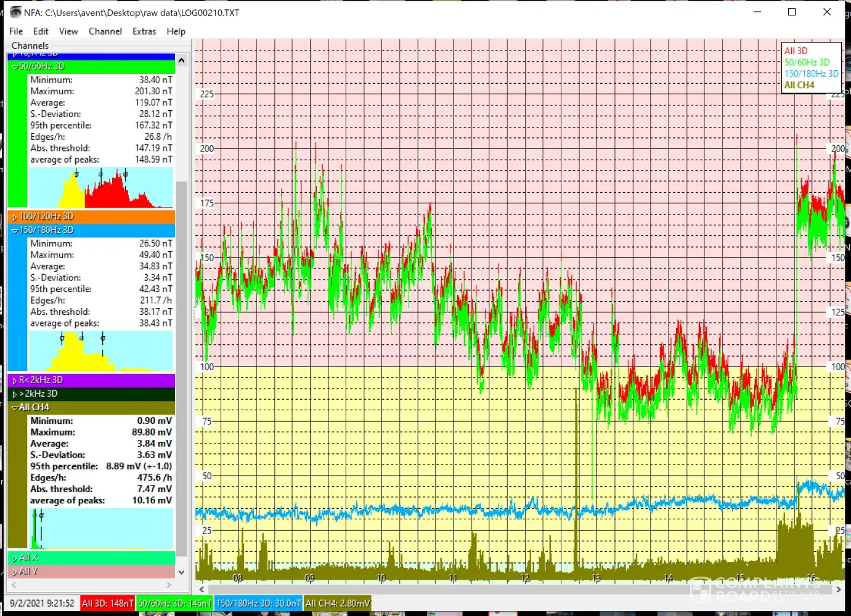Click the Maximum value '49.40 nT'
The image size is (851, 616).
pos(156,255)
